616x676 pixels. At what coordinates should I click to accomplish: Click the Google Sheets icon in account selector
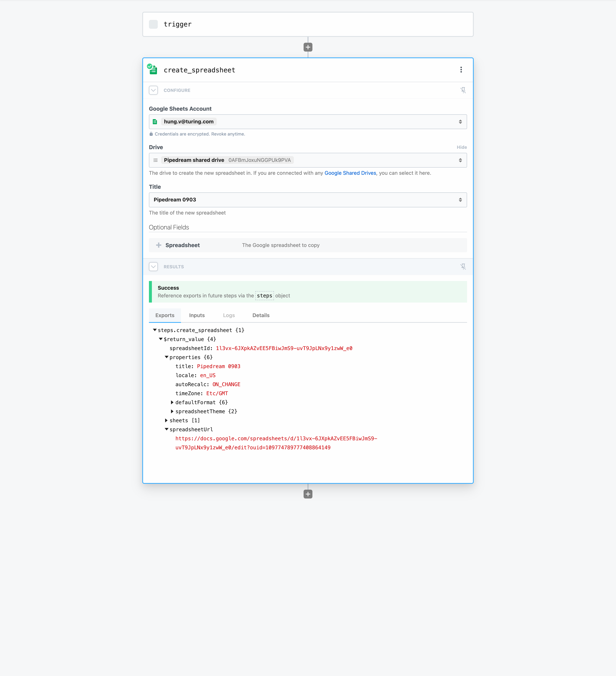click(155, 121)
